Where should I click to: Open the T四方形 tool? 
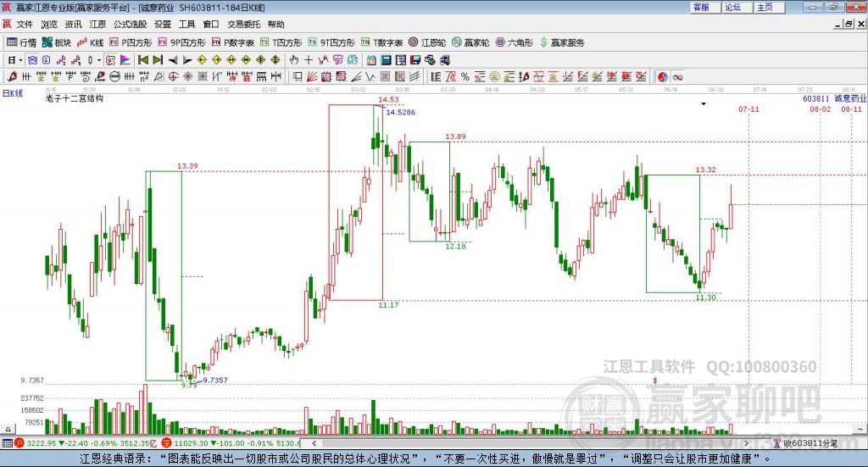coord(281,42)
